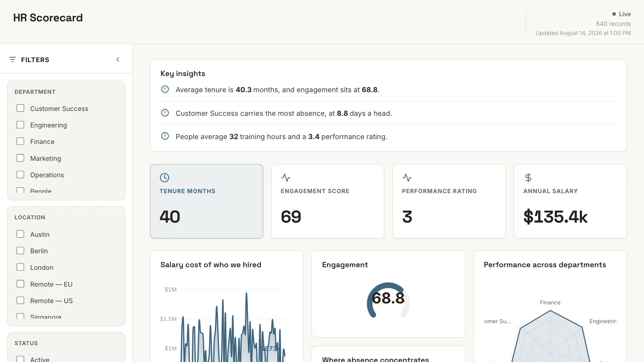Viewport: 644px width, 362px height.
Task: Select the Engagement Score KPI card
Action: click(x=328, y=201)
